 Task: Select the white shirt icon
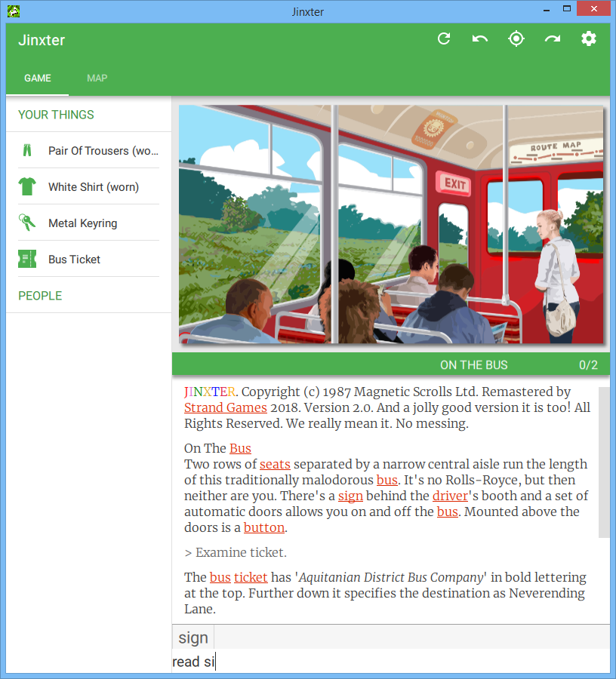[27, 186]
